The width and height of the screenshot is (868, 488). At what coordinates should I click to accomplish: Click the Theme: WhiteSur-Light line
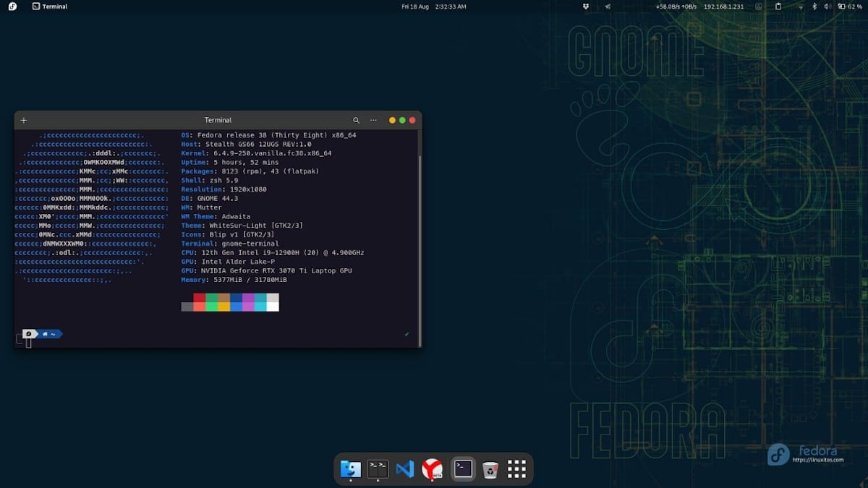tap(242, 226)
